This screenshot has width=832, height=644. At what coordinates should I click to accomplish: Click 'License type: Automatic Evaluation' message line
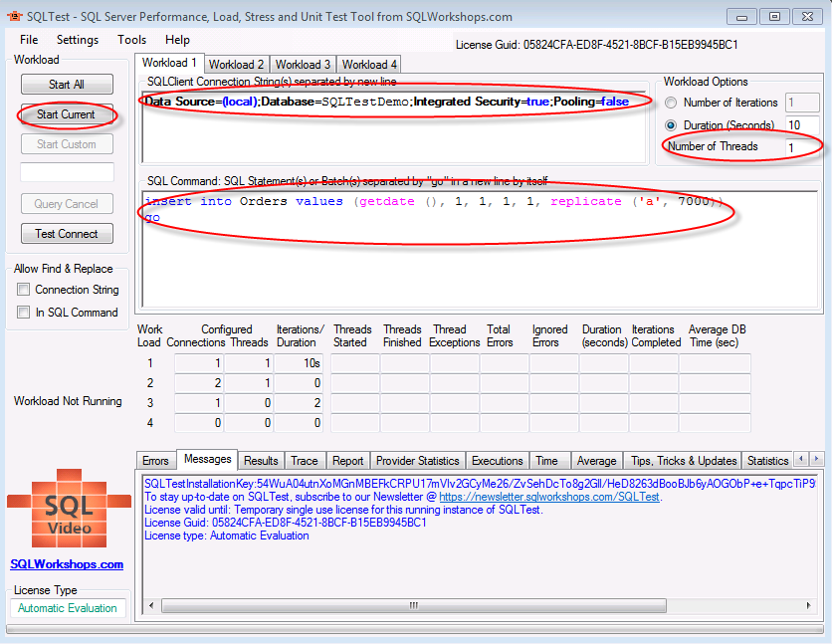(227, 536)
